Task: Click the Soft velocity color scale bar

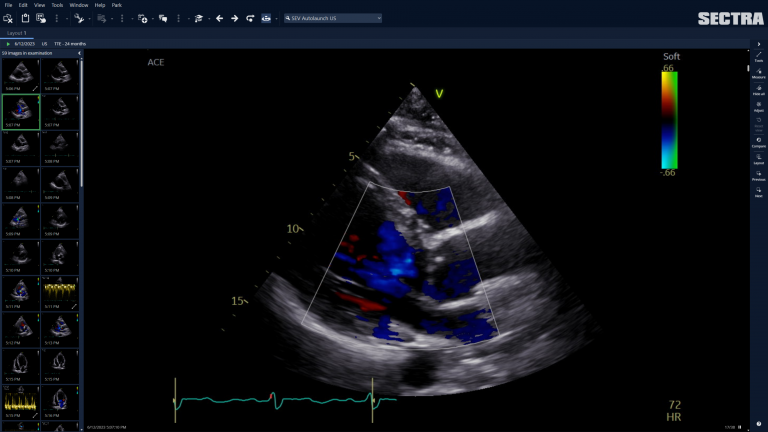Action: (670, 118)
